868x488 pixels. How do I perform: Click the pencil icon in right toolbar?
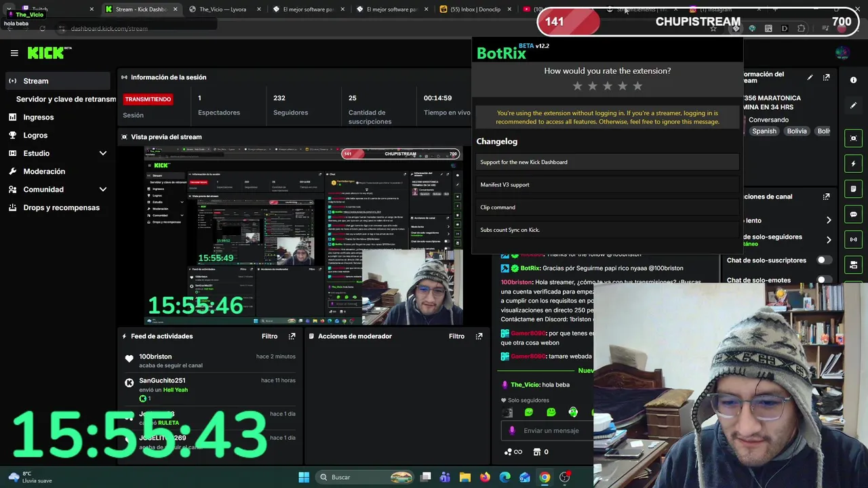[x=853, y=106]
